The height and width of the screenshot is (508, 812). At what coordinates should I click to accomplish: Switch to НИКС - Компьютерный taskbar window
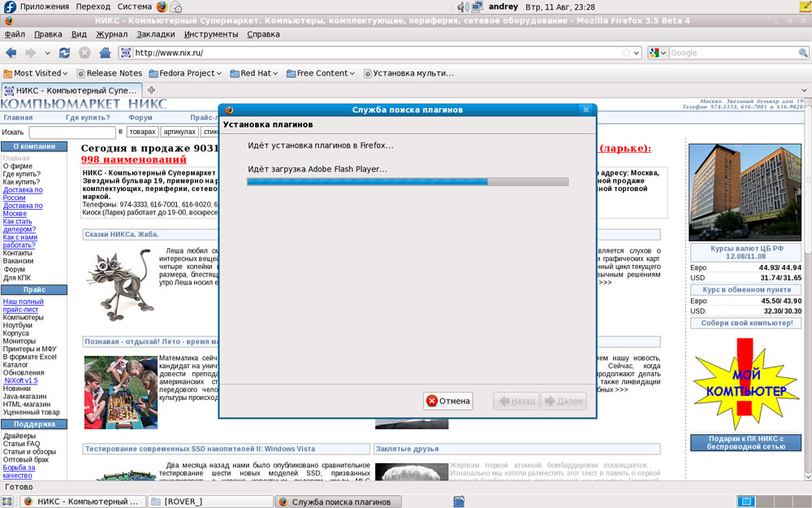click(x=83, y=501)
